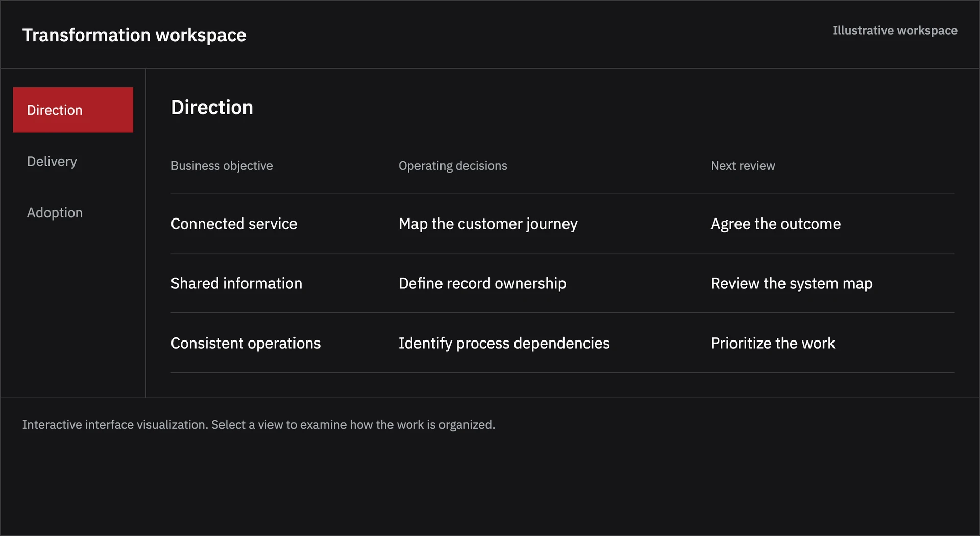
Task: Click the 'Illustrative workspace' label
Action: (895, 31)
